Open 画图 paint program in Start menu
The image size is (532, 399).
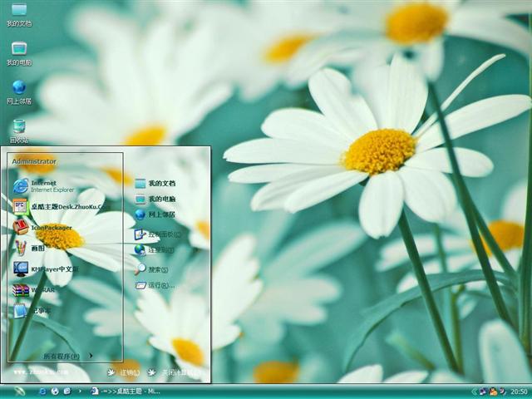point(29,249)
